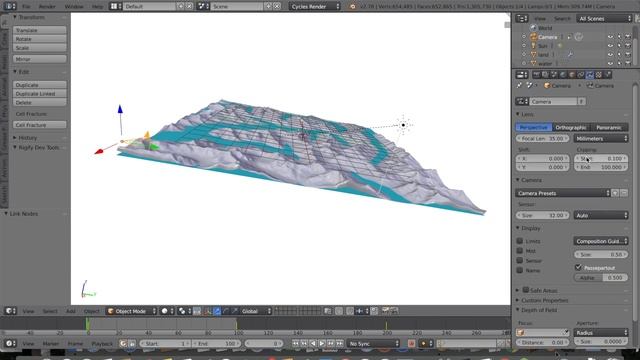This screenshot has width=640, height=360.
Task: Adjust the Passepartout Alpha slider
Action: tap(601, 278)
